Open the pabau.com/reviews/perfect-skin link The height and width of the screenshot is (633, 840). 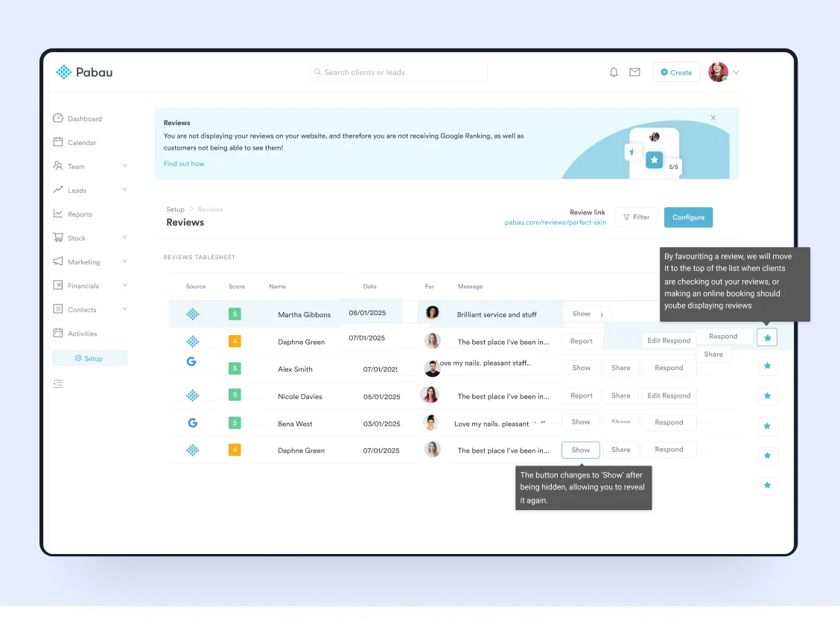pyautogui.click(x=555, y=223)
